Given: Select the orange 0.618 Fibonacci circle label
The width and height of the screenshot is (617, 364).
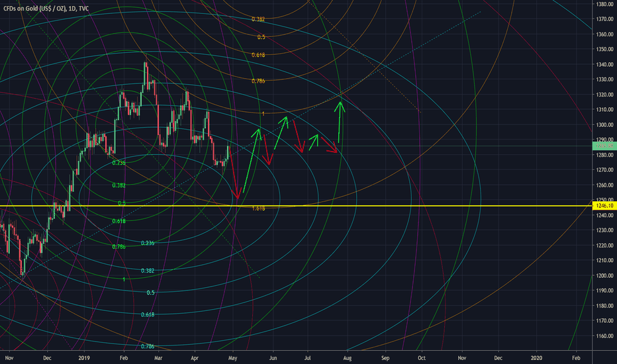Looking at the screenshot, I should (x=258, y=55).
